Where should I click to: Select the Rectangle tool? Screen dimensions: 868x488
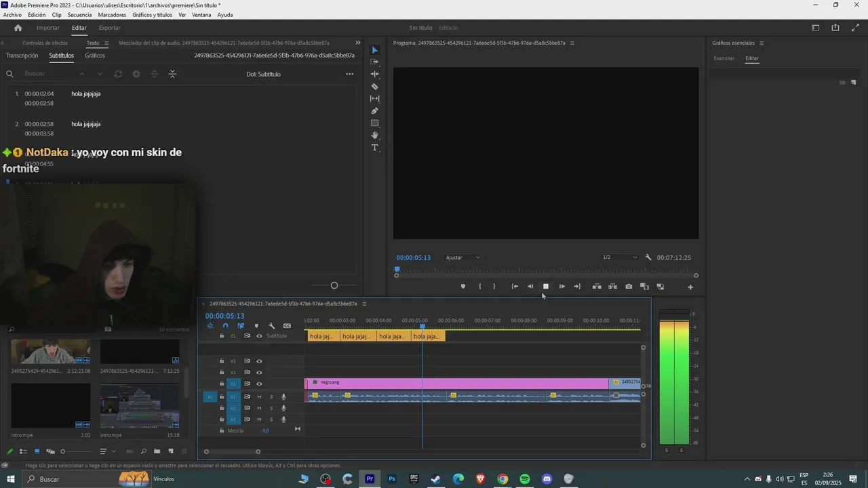point(375,123)
